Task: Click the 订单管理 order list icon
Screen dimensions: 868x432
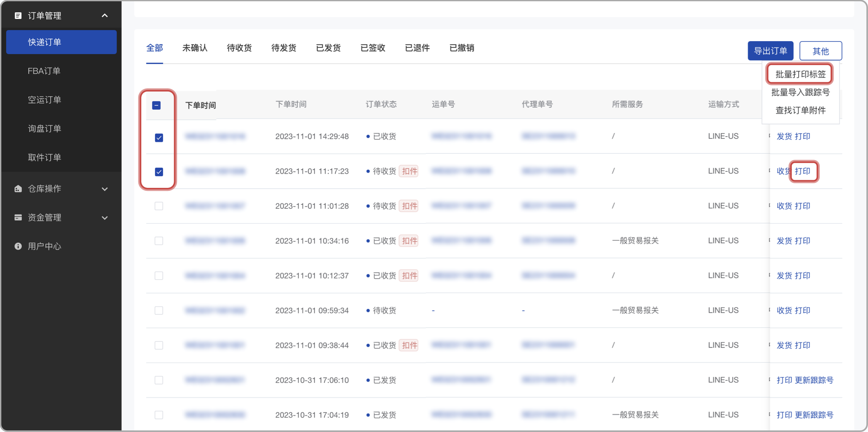Action: click(18, 16)
